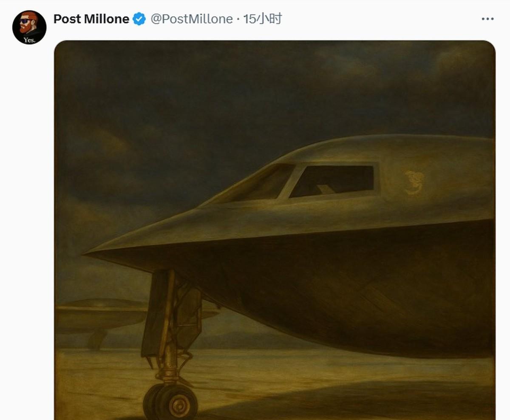Open the stealth bomber painting image
This screenshot has height=420, width=510.
point(275,230)
